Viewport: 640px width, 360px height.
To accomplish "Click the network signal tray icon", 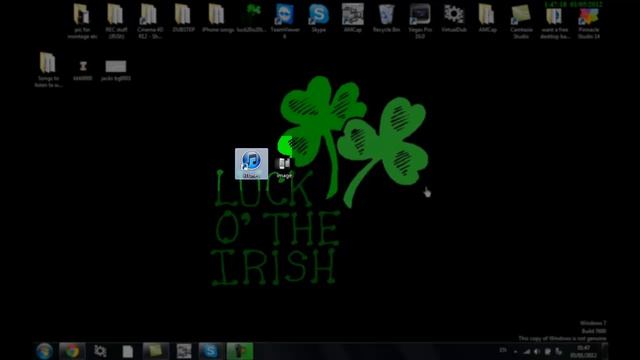I will tap(527, 351).
